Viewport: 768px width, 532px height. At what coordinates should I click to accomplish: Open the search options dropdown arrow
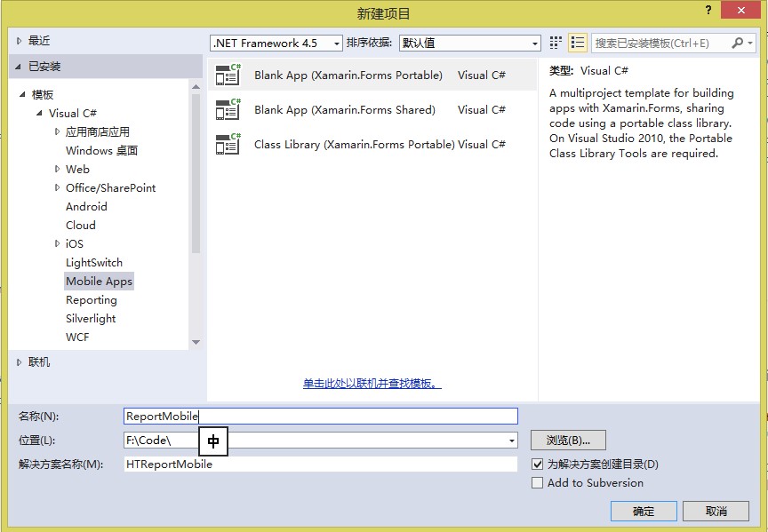point(750,43)
